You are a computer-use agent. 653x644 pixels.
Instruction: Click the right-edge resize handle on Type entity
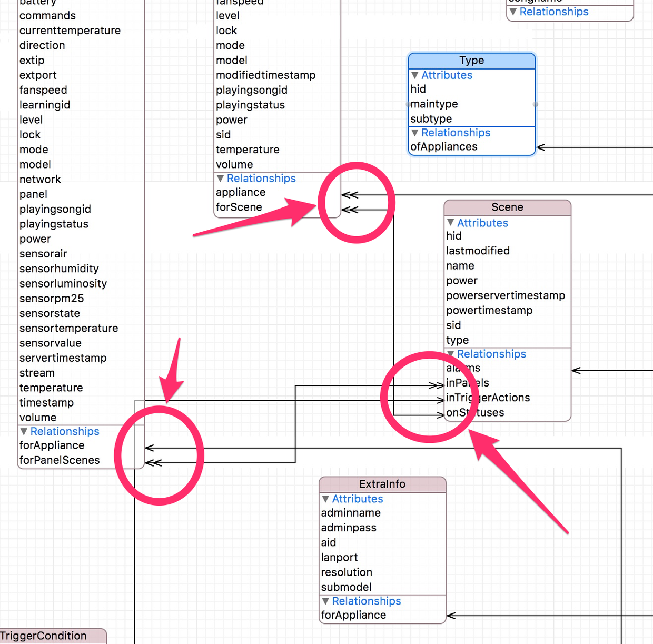tap(535, 104)
